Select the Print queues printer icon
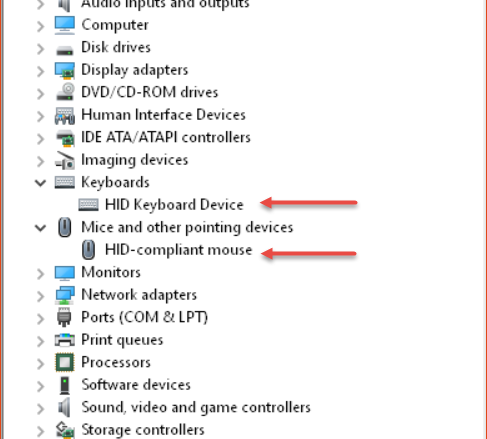The height and width of the screenshot is (439, 487). point(65,340)
